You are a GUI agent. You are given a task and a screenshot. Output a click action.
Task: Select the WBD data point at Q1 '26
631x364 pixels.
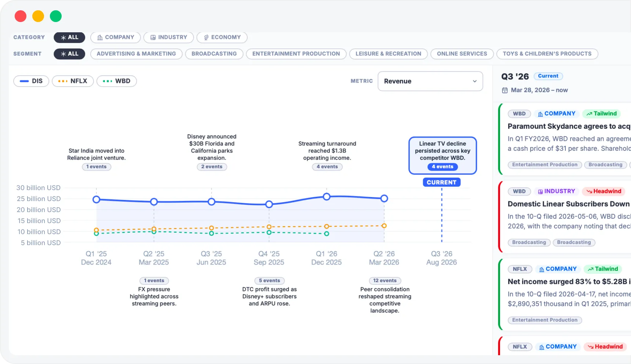point(327,233)
